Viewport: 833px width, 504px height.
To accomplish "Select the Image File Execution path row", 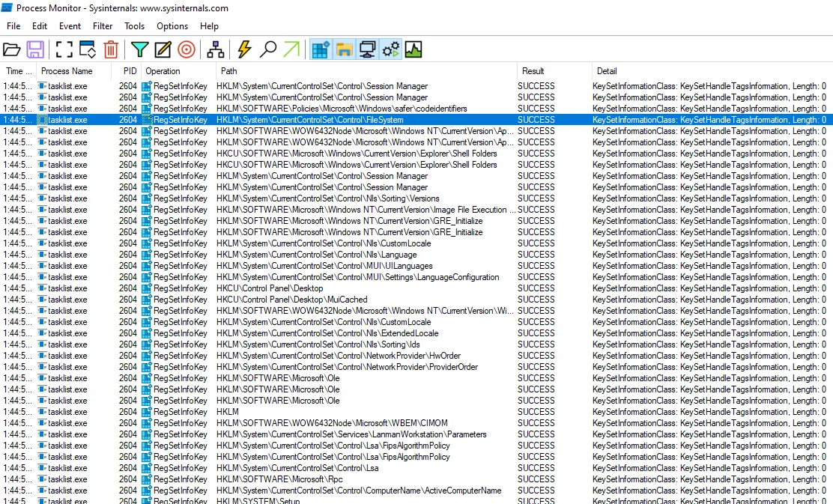I will coord(416,209).
